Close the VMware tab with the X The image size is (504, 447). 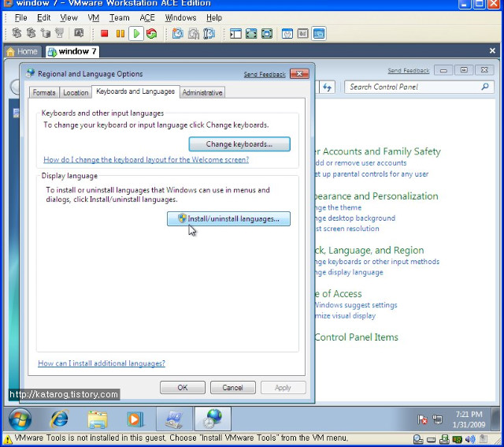point(492,50)
